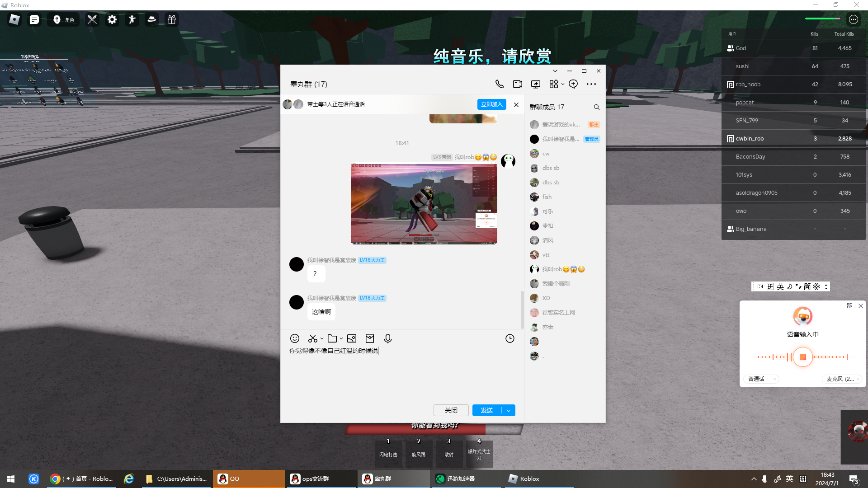Switch to the 迅游加速器 taskbar window
Image resolution: width=868 pixels, height=488 pixels.
(466, 479)
